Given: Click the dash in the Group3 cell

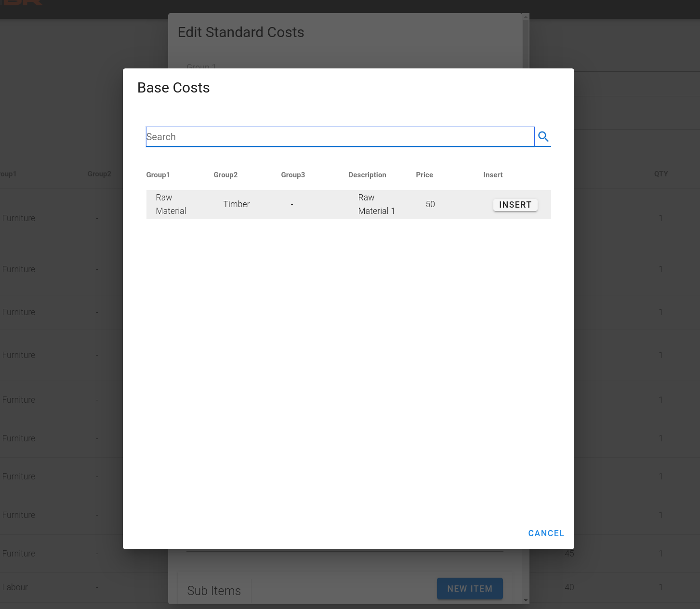Looking at the screenshot, I should coord(292,205).
